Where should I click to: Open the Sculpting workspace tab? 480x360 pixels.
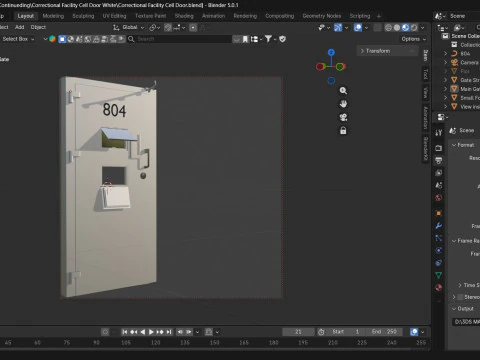[83, 16]
